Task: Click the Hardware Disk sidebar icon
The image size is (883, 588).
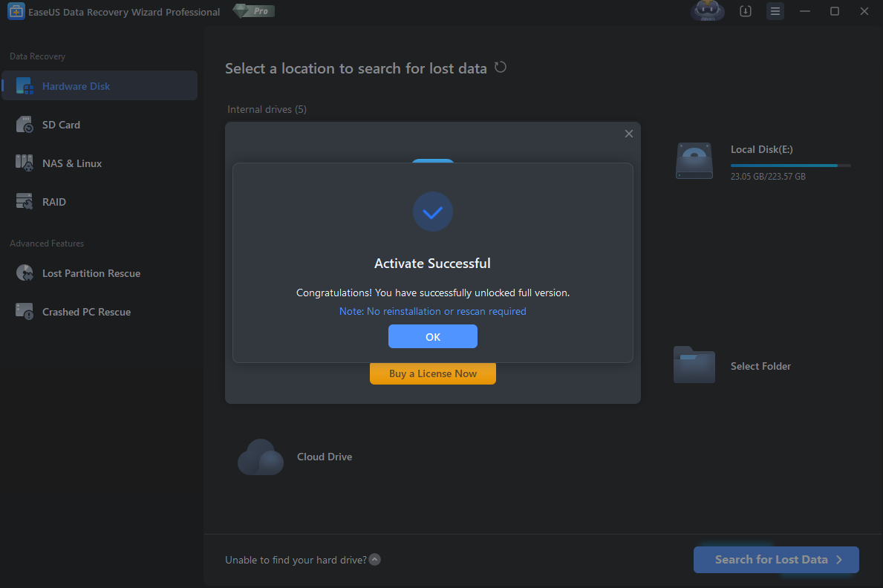Action: [x=25, y=85]
